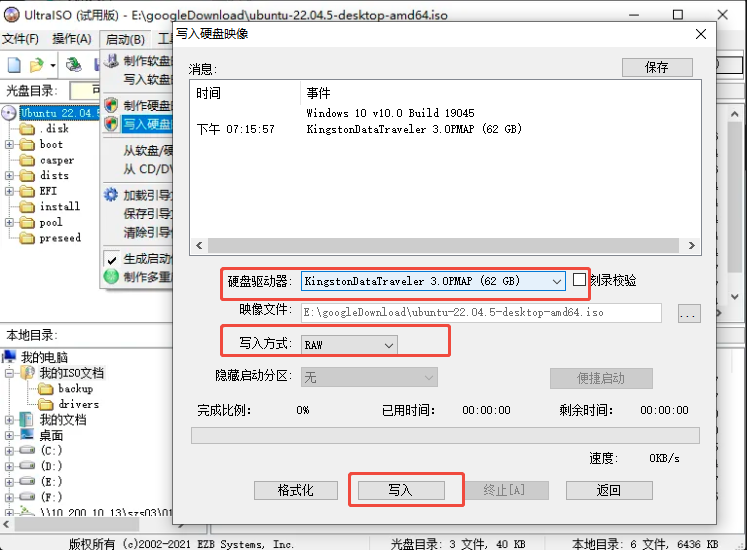Click the (F:) drive icon

pos(27,497)
